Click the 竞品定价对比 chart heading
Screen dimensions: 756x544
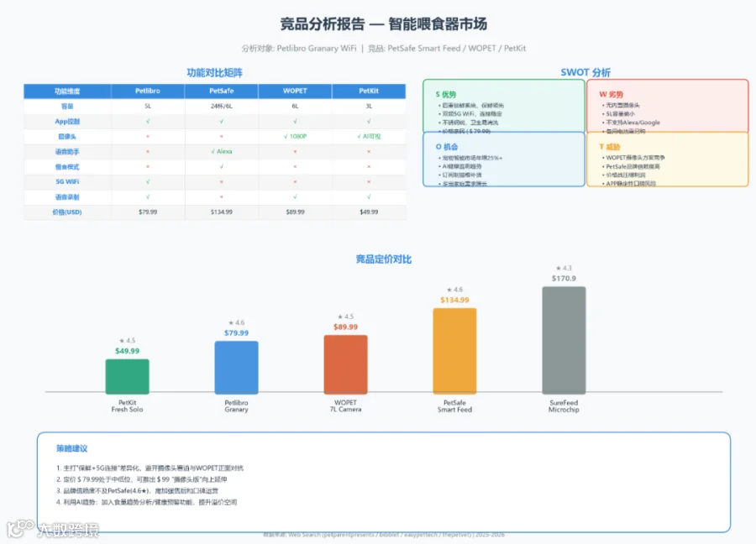point(383,259)
